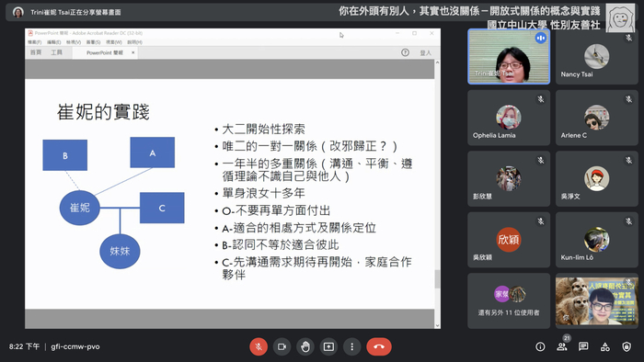The height and width of the screenshot is (362, 644).
Task: Turn off camera with video button
Action: [282, 346]
